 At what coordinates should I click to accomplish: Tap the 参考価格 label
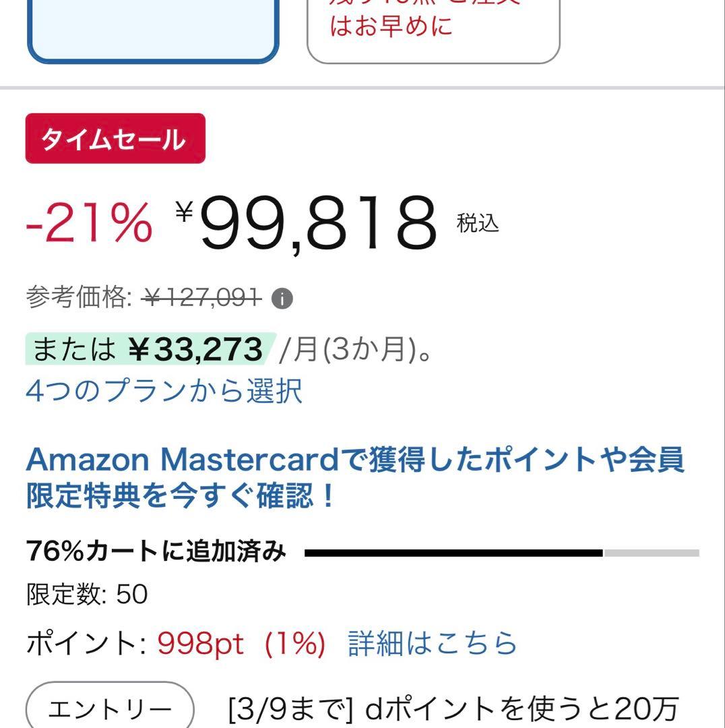tap(78, 297)
